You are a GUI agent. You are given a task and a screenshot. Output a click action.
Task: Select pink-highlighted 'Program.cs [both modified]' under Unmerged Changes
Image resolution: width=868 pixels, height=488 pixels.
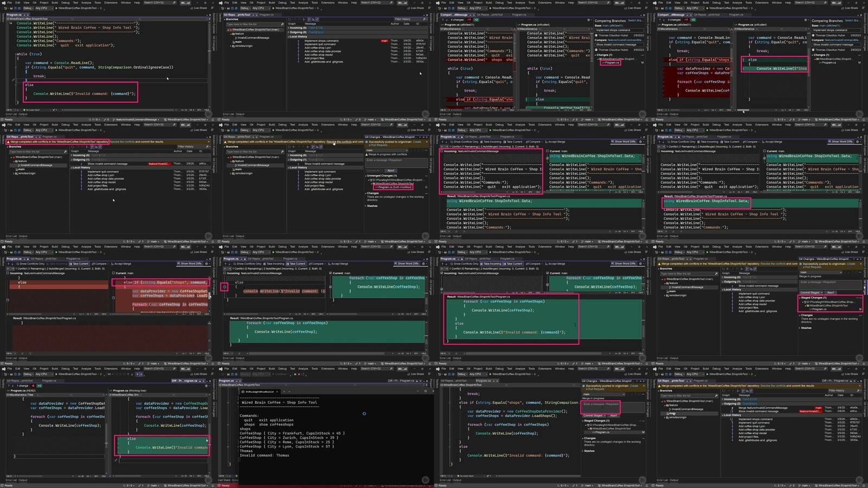pos(393,187)
